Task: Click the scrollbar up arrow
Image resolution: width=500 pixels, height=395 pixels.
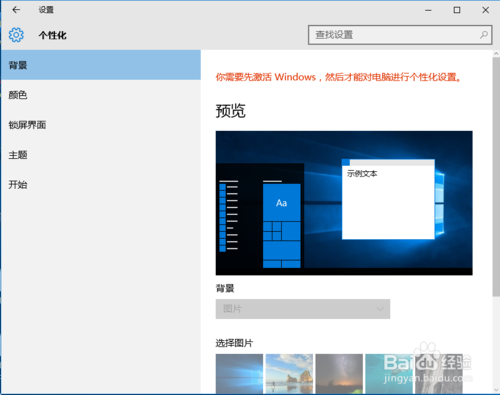Action: coord(496,53)
